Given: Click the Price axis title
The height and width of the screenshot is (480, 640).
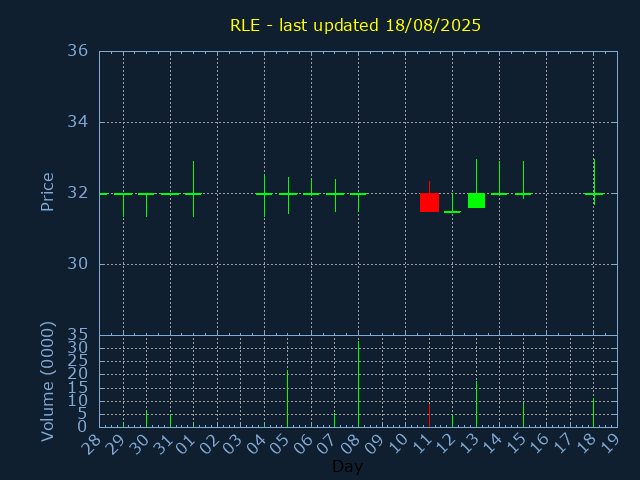Looking at the screenshot, I should (x=47, y=192).
